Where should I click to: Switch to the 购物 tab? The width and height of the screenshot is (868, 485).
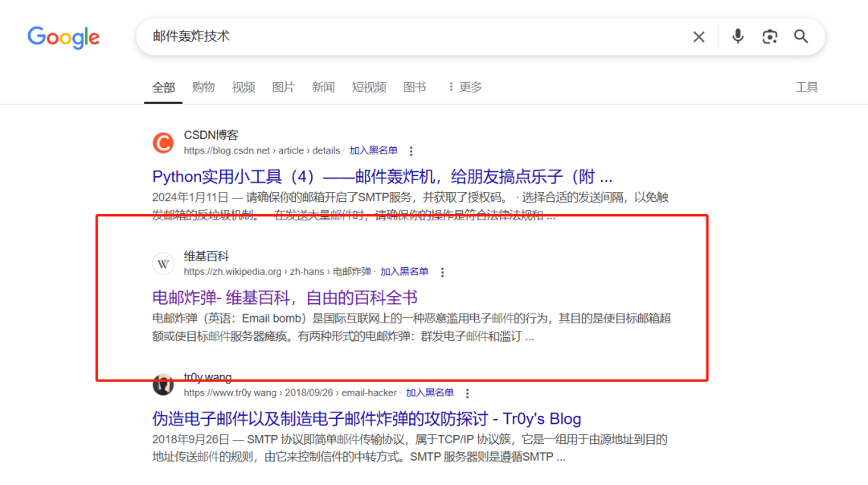coord(203,87)
